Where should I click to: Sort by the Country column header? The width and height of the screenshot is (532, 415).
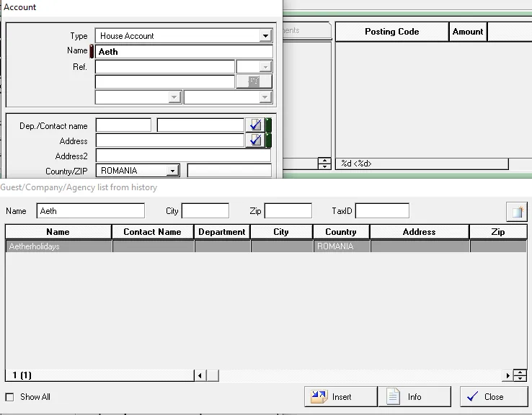click(341, 232)
